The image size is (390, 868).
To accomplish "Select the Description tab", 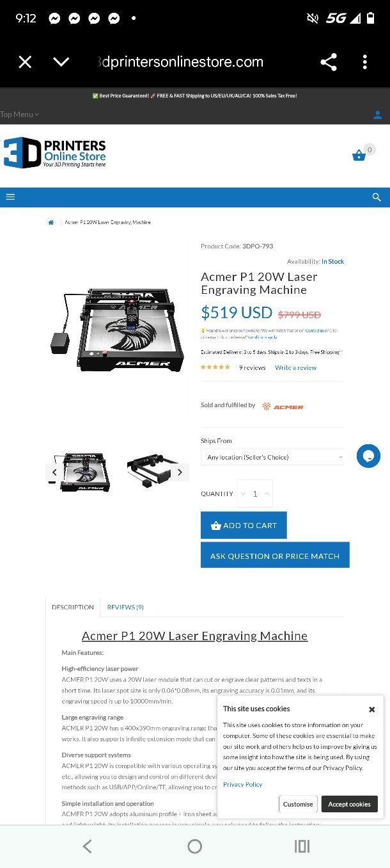I will (73, 607).
